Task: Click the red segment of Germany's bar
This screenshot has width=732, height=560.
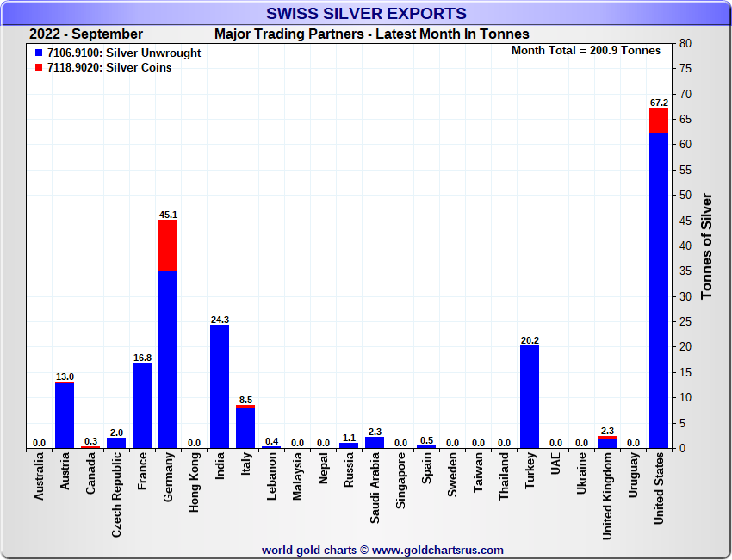Action: [168, 246]
